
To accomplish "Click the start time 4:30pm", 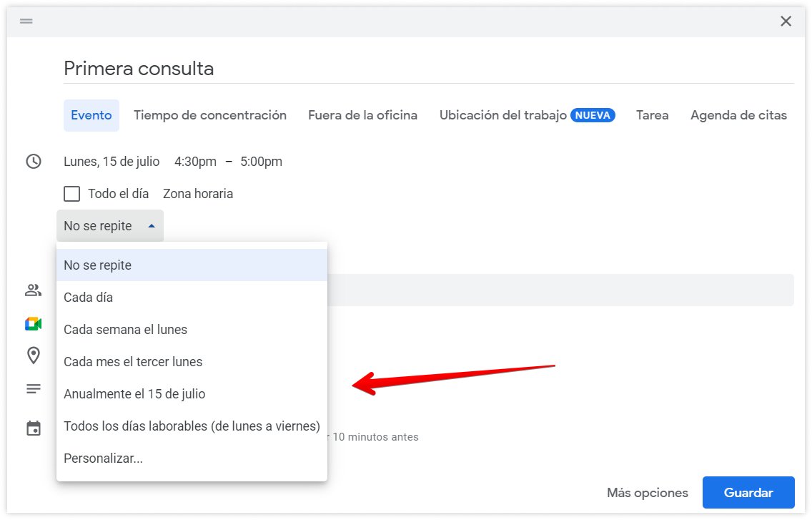I will click(x=195, y=162).
